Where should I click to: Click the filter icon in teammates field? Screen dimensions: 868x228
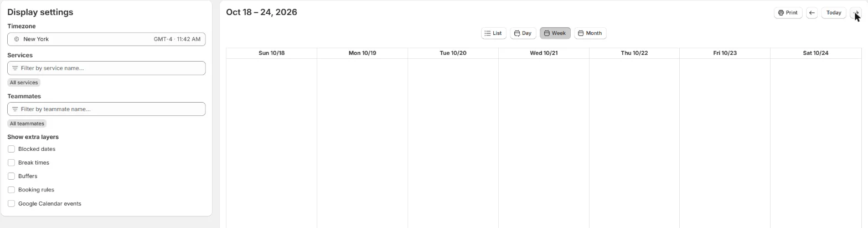pos(15,109)
